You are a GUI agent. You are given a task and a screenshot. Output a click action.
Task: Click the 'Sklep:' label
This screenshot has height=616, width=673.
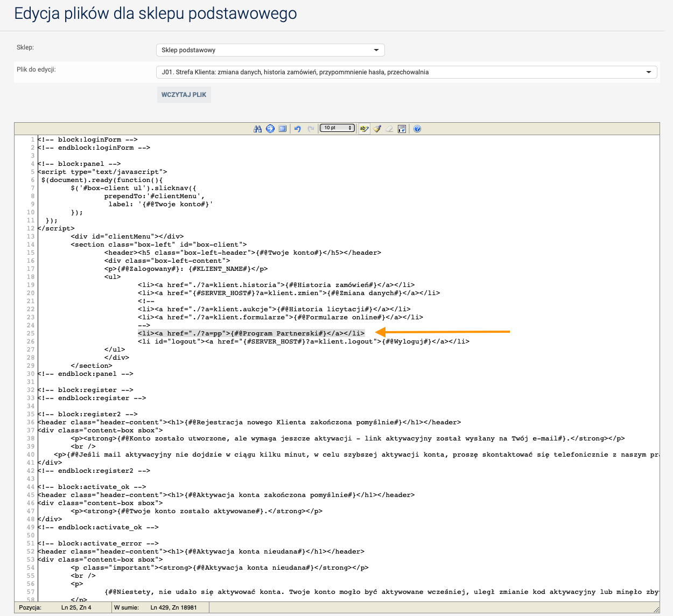click(x=25, y=47)
